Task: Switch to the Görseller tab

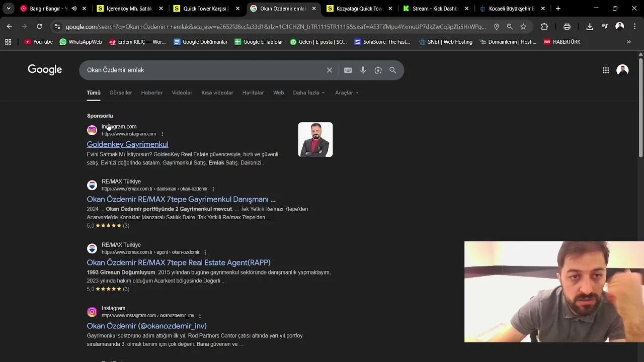Action: click(x=121, y=93)
